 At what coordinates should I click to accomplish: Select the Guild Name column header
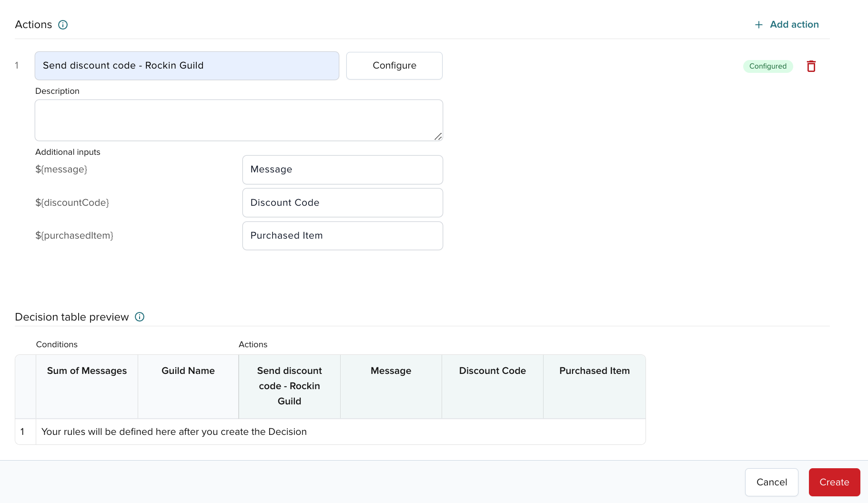tap(188, 371)
